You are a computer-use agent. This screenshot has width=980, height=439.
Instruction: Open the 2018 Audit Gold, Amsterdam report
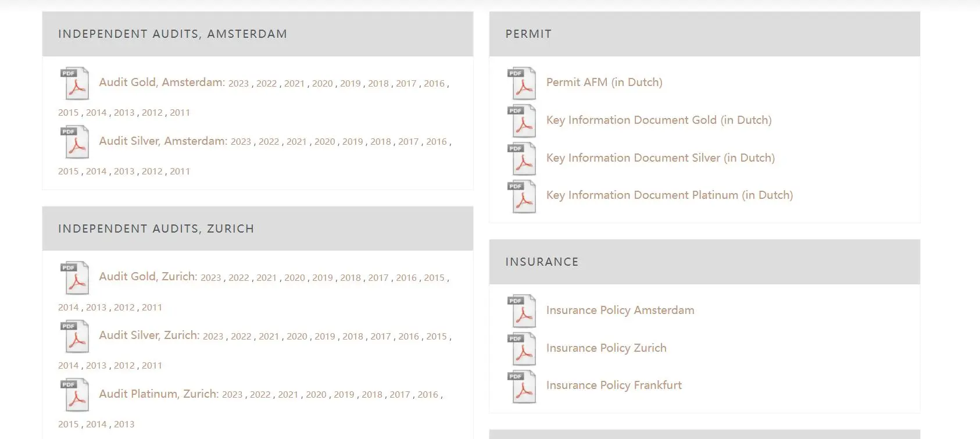point(378,84)
